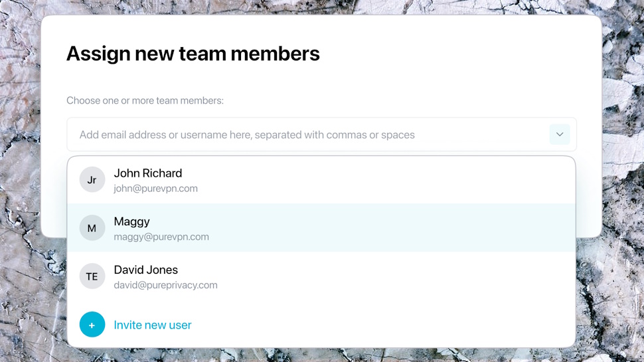Click john@purevpn.com email text
This screenshot has width=644, height=362.
[155, 189]
